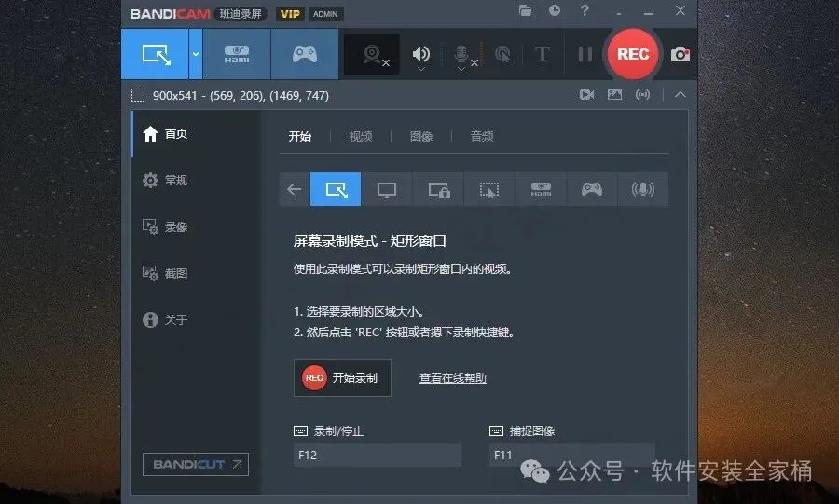The width and height of the screenshot is (839, 504).
Task: Select audio-only recording mode
Action: [642, 189]
